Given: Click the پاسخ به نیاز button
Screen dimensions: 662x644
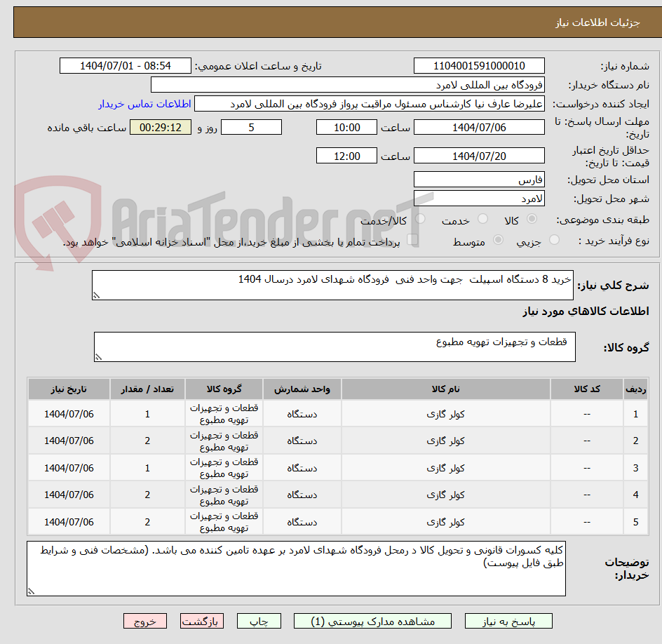Looking at the screenshot, I should 508,621.
